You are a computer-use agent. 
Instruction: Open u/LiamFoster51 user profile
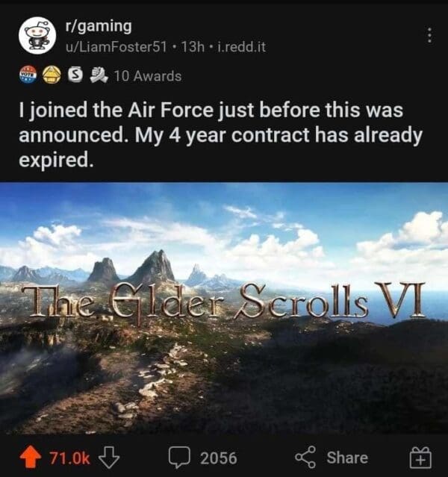pos(116,47)
